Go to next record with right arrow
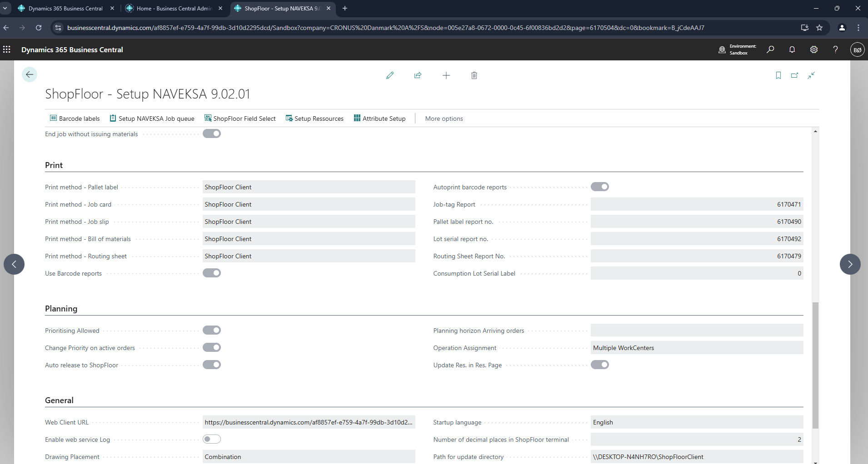 tap(850, 264)
